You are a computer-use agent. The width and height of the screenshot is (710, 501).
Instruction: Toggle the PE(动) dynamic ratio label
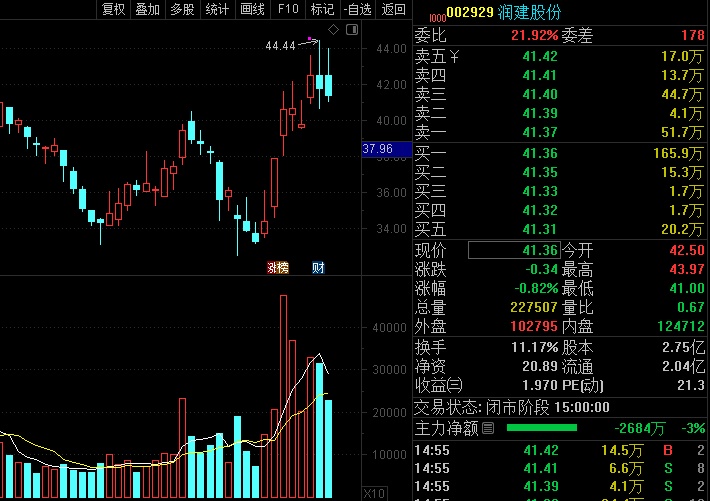(x=582, y=385)
